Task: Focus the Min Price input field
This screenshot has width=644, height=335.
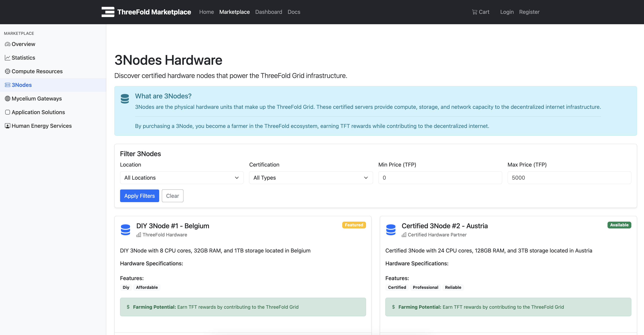Action: tap(440, 178)
